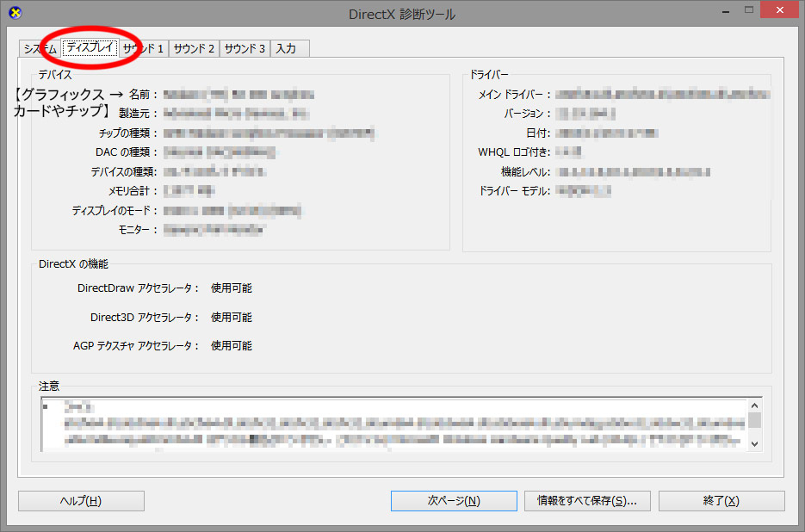Click the メイン ドライバー label
The image size is (805, 532).
pos(514,95)
